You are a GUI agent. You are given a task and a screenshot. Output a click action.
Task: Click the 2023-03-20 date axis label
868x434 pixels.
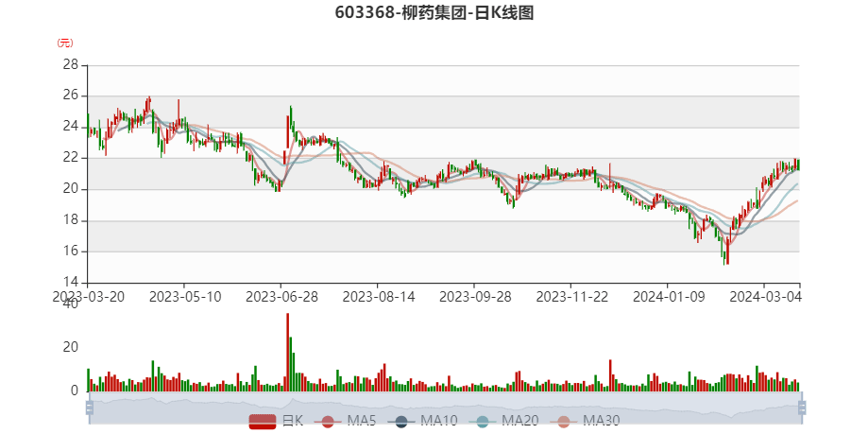[x=87, y=296]
